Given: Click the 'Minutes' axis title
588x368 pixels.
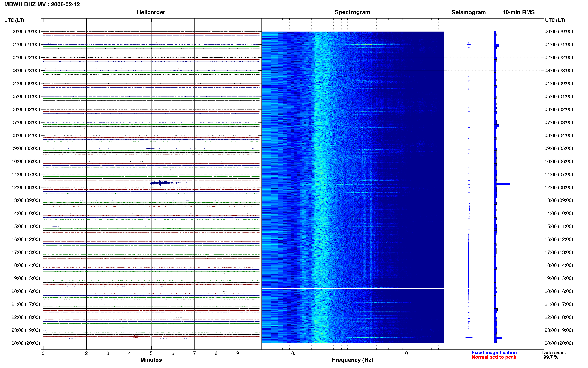Looking at the screenshot, I should [151, 360].
